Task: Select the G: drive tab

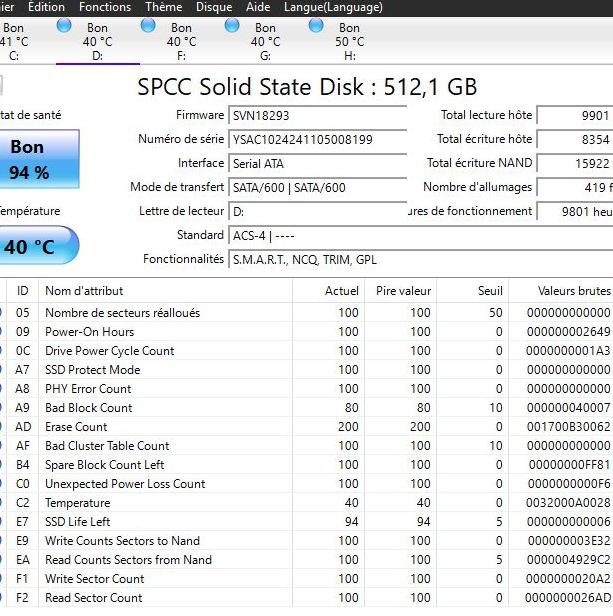Action: click(x=266, y=42)
